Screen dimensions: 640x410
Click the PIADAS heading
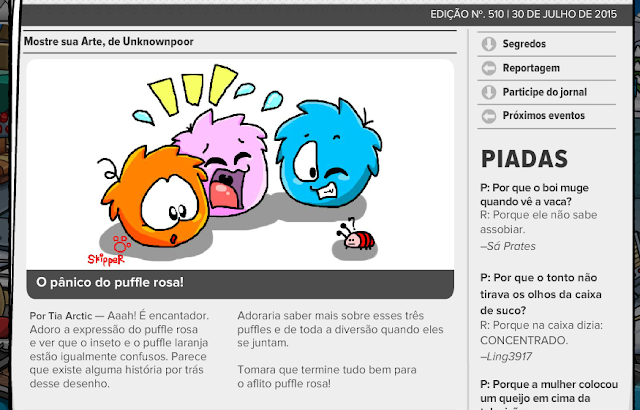pyautogui.click(x=524, y=159)
